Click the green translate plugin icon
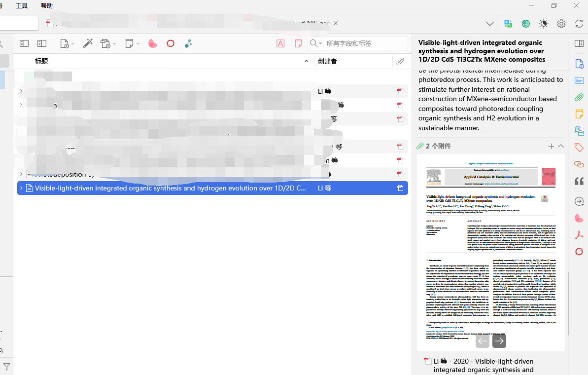The width and height of the screenshot is (588, 375). pyautogui.click(x=508, y=24)
